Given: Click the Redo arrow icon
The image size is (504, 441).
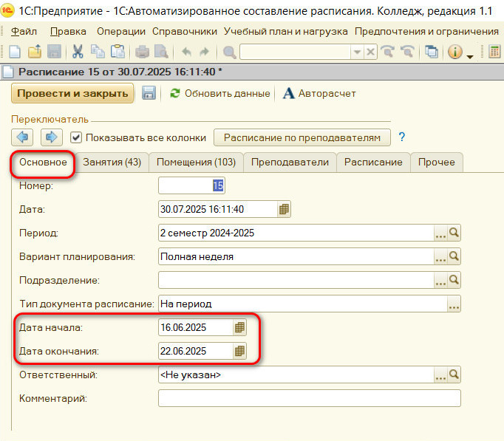Looking at the screenshot, I should pos(205,52).
